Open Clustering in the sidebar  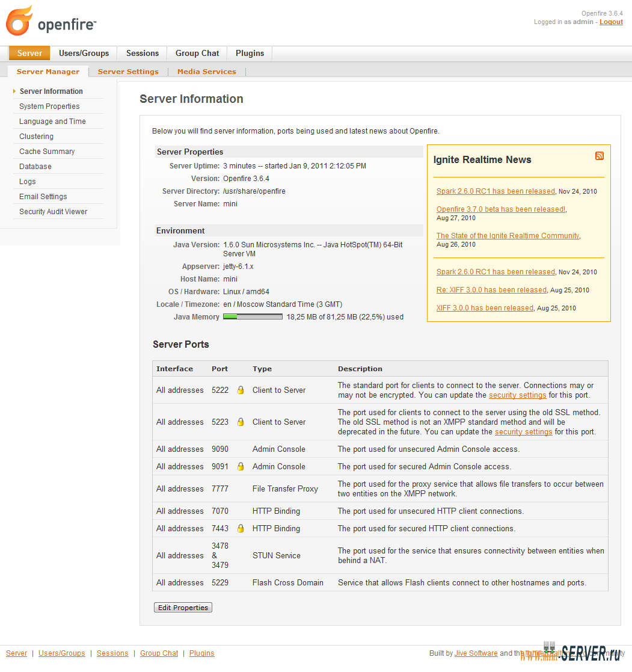pyautogui.click(x=37, y=137)
